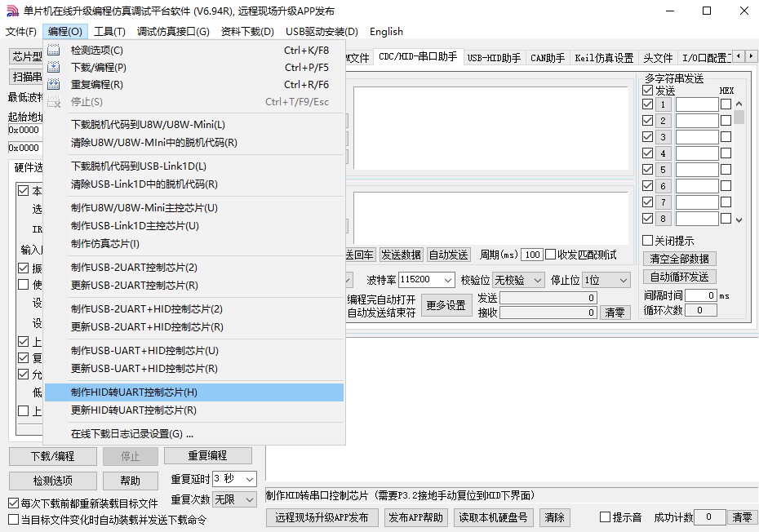This screenshot has height=532, width=759.
Task: Click 远程现场升级APP发布 button
Action: 322,517
